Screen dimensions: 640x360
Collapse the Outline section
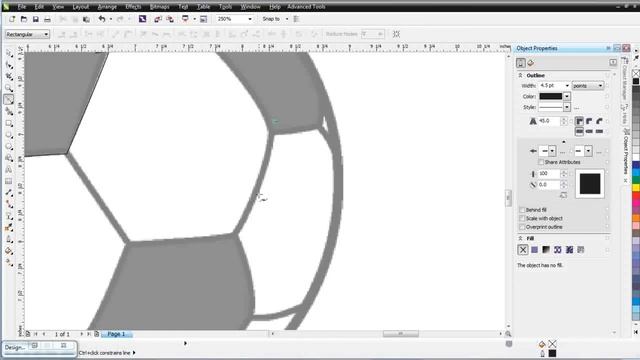pos(520,76)
